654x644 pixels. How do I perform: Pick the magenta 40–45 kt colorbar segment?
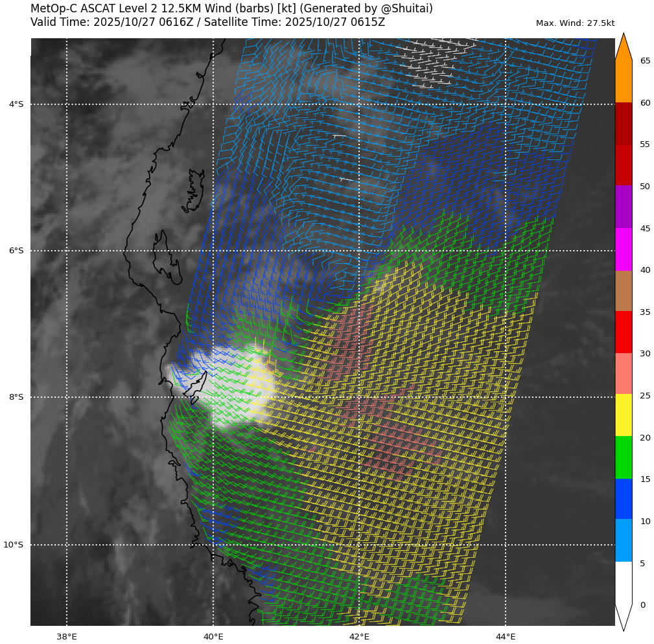click(623, 249)
